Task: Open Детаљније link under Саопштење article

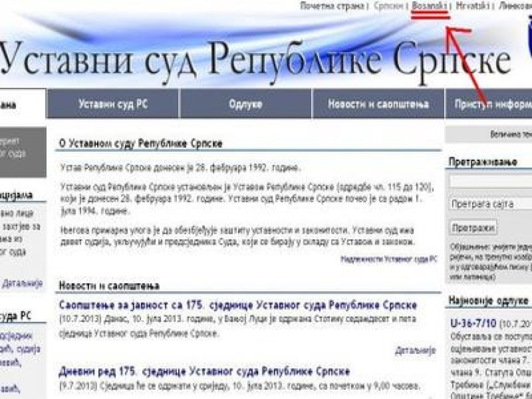Action: click(x=415, y=351)
